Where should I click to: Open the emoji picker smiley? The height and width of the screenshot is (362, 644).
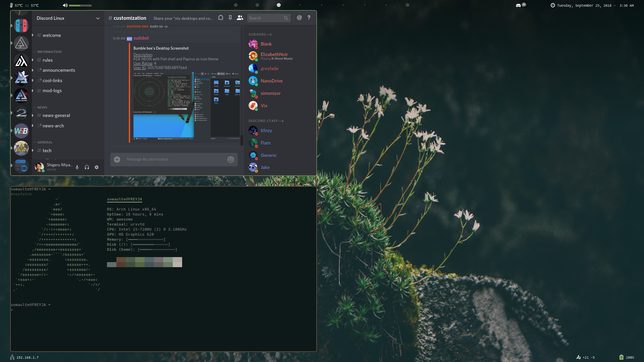click(x=231, y=160)
